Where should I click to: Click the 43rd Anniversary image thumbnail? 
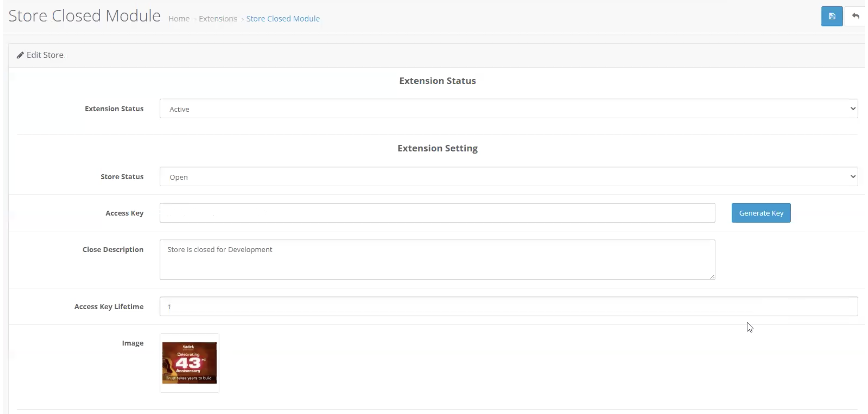coord(189,363)
